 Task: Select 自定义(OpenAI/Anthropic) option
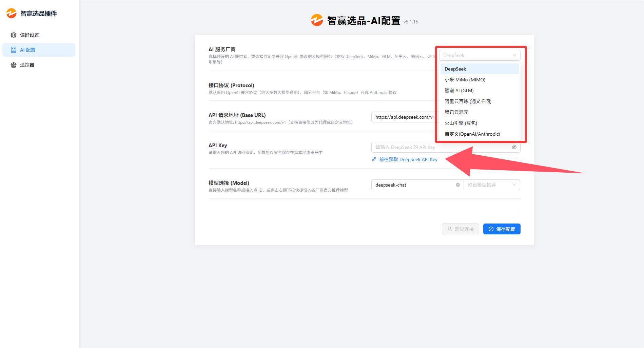pos(480,134)
